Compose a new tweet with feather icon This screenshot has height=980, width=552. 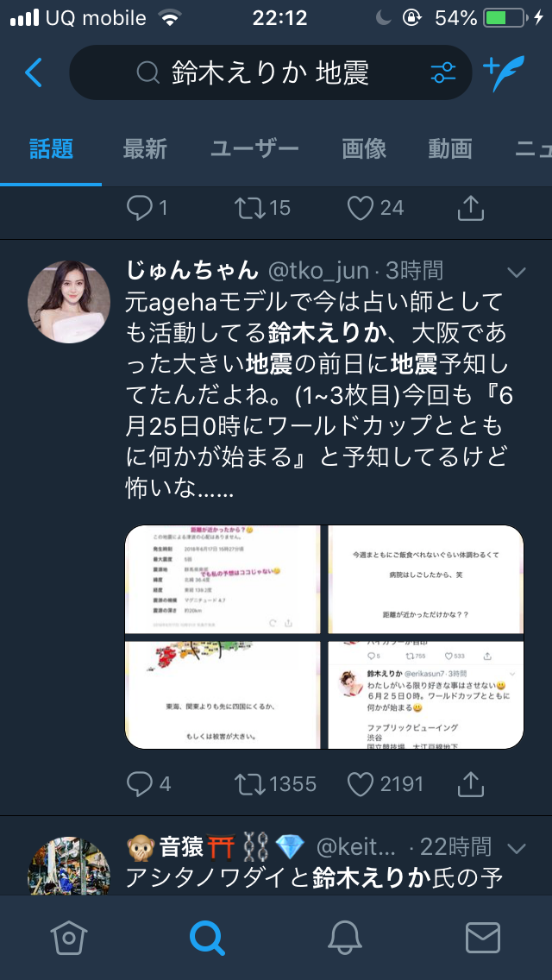[504, 73]
